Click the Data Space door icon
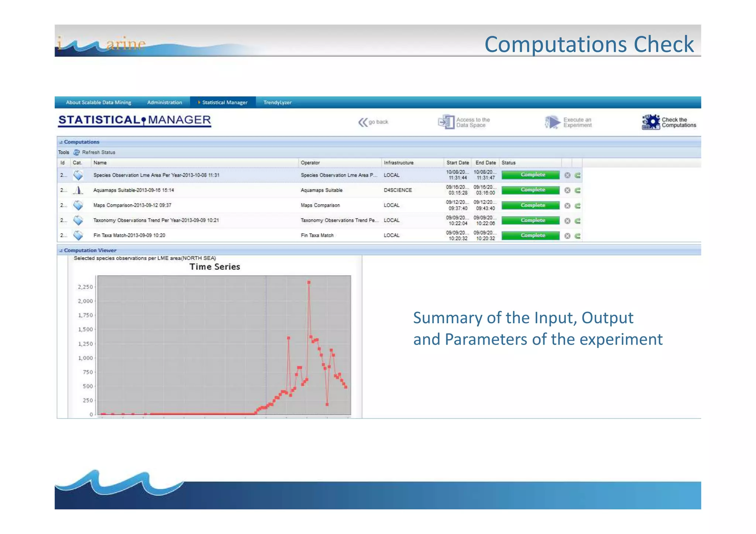 click(446, 122)
